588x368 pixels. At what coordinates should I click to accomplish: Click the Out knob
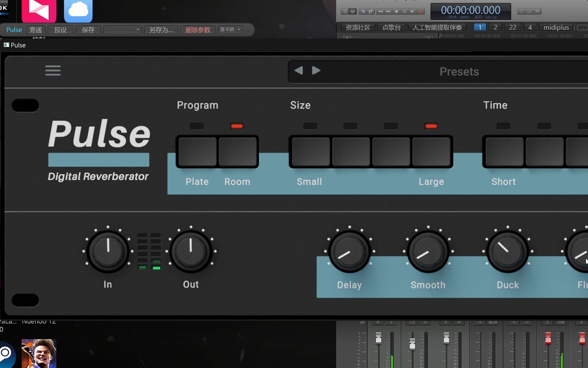click(x=191, y=251)
